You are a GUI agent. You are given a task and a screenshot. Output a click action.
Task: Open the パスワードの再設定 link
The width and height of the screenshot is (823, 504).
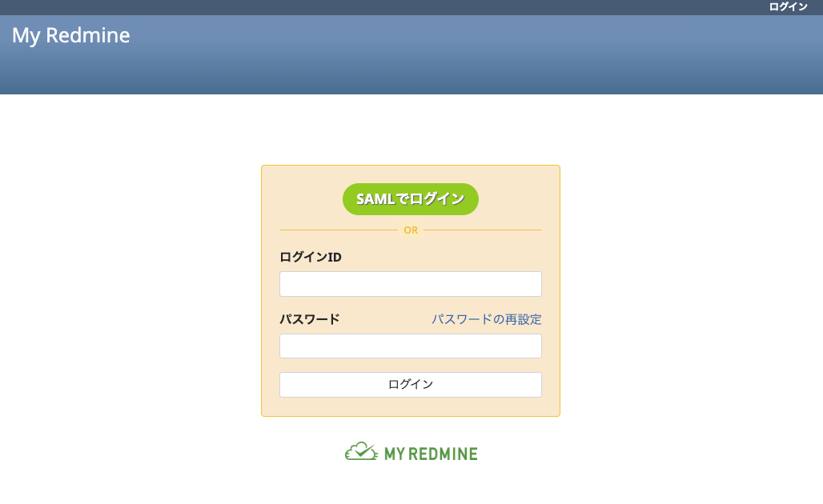487,319
